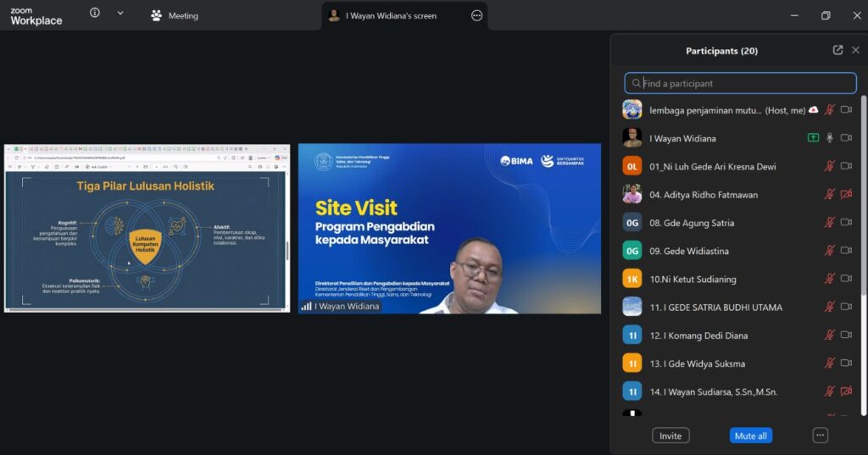This screenshot has height=455, width=868.
Task: Pop out the Participants panel
Action: (837, 50)
